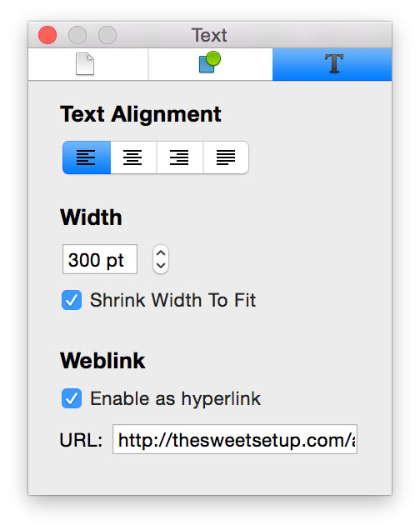Screen dimensions: 420x530
Task: Click the minimize button in title bar
Action: pos(77,35)
